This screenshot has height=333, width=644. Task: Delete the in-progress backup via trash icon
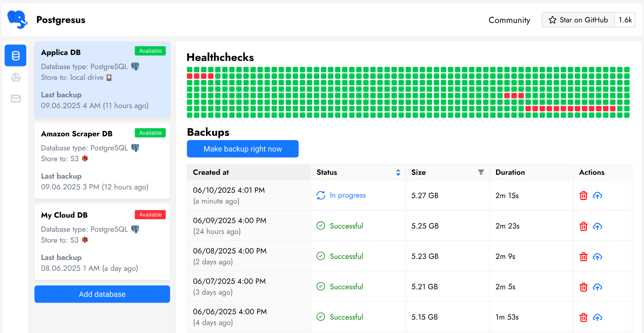(x=583, y=195)
